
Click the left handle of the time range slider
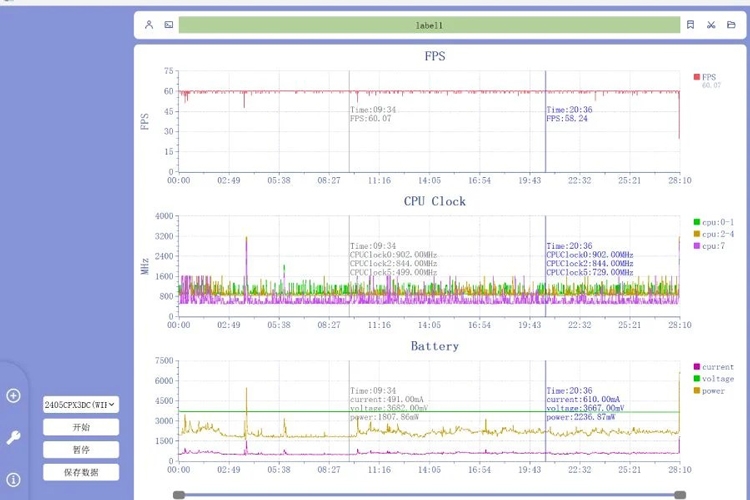(179, 495)
